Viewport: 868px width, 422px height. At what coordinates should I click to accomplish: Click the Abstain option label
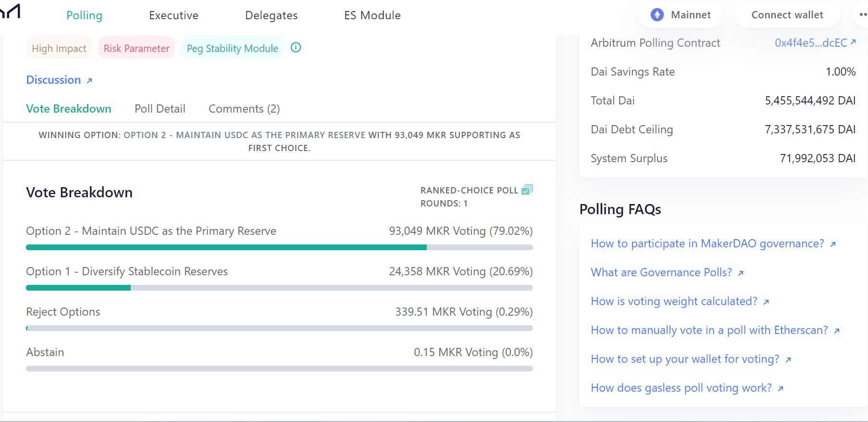coord(45,352)
